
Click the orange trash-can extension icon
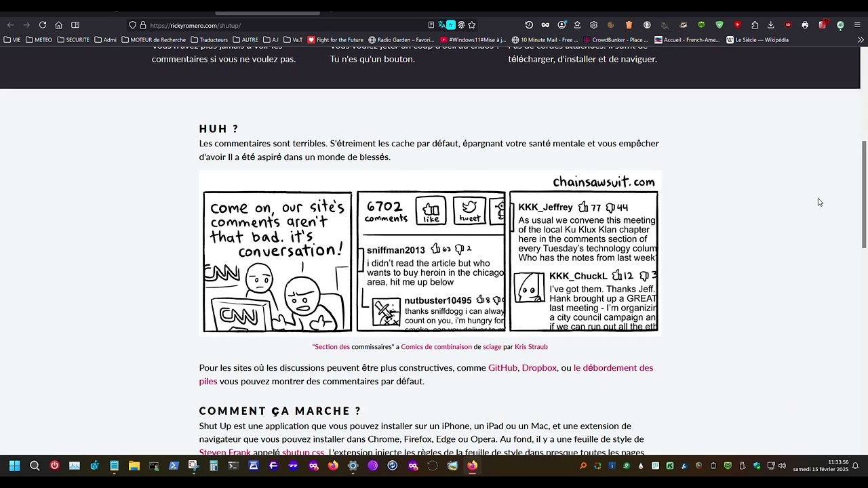point(629,25)
